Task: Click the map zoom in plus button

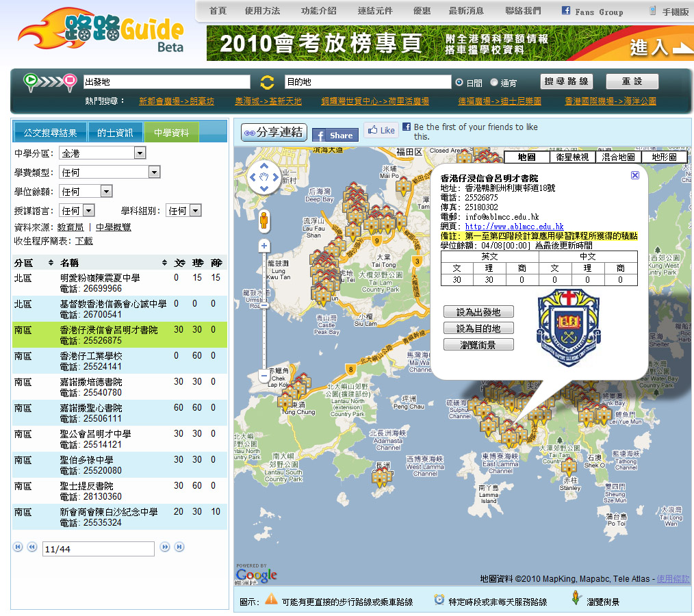Action: pos(264,246)
